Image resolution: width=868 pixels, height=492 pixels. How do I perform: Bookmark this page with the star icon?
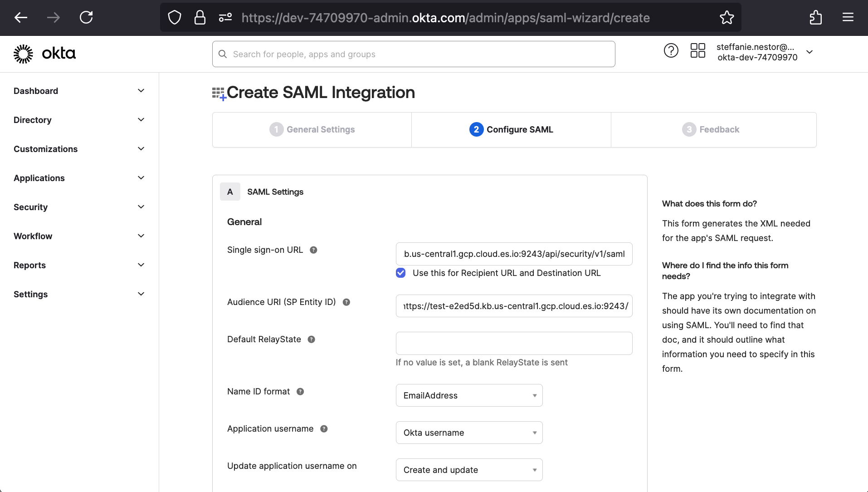(x=727, y=18)
